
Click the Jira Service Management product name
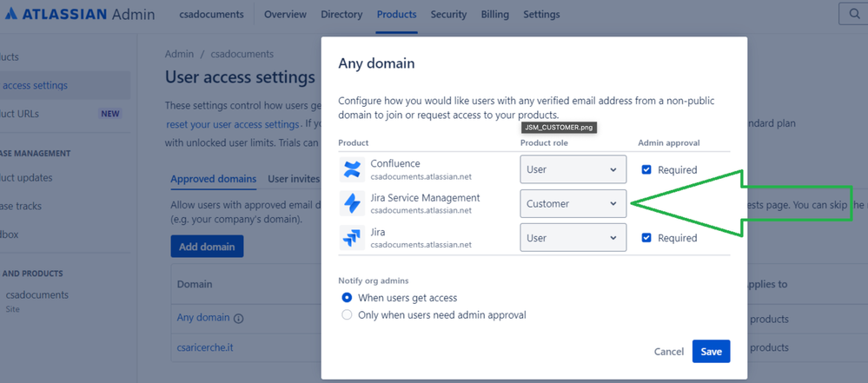point(425,198)
